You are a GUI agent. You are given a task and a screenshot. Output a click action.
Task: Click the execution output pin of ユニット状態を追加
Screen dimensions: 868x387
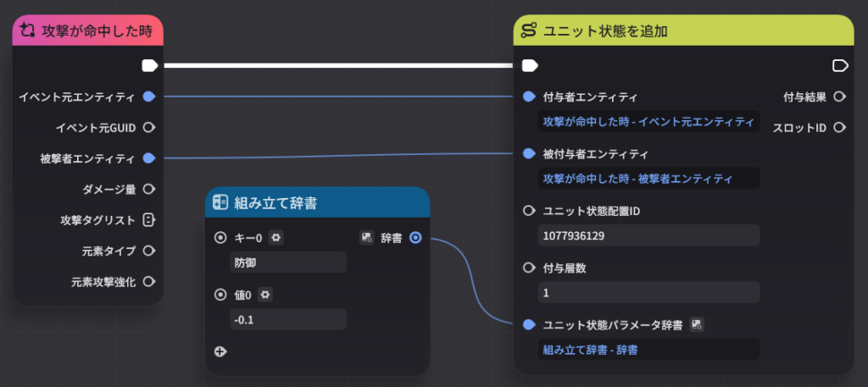tap(840, 66)
